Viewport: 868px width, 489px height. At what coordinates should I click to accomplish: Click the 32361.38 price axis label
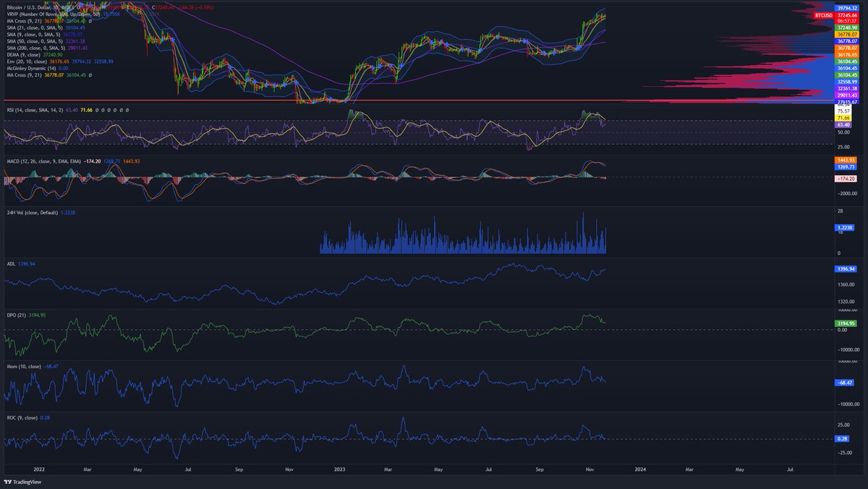pyautogui.click(x=848, y=88)
